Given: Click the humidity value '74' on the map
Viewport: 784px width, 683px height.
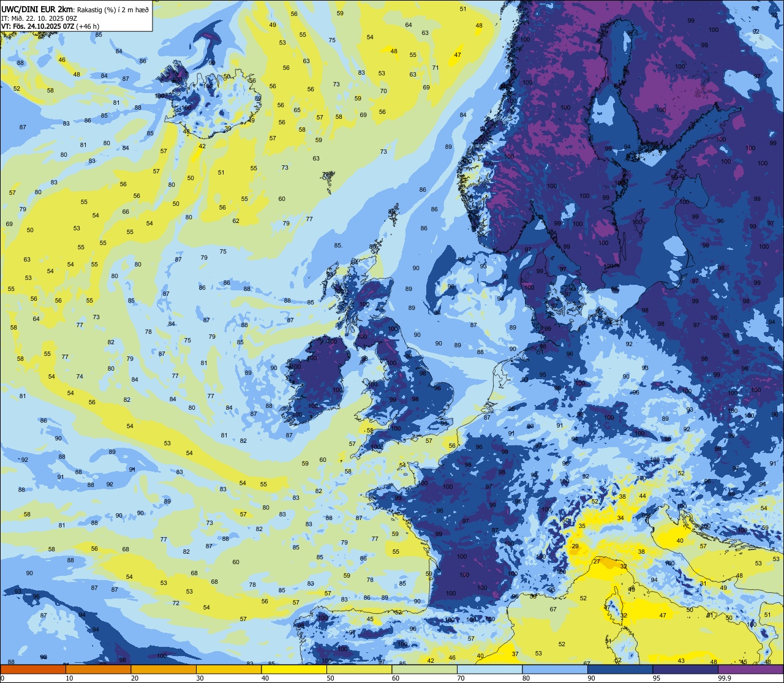Looking at the screenshot, I should click(x=80, y=377).
